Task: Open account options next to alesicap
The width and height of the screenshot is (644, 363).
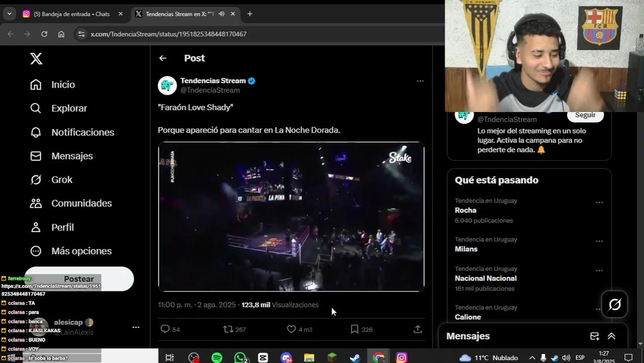Action: click(136, 327)
